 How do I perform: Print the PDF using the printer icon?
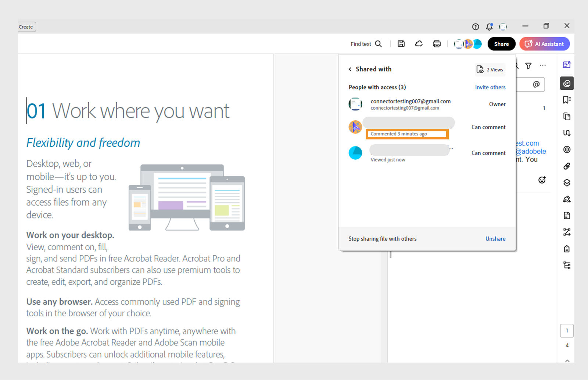point(437,43)
